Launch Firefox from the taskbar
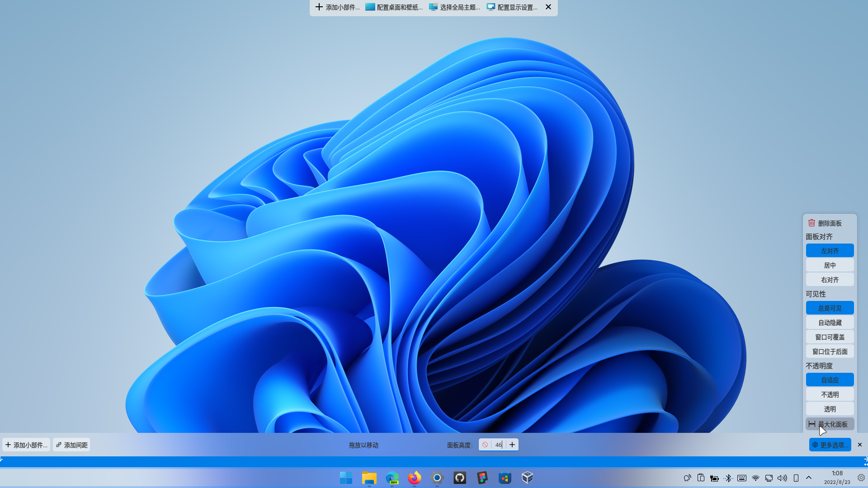Image resolution: width=868 pixels, height=488 pixels. (415, 478)
